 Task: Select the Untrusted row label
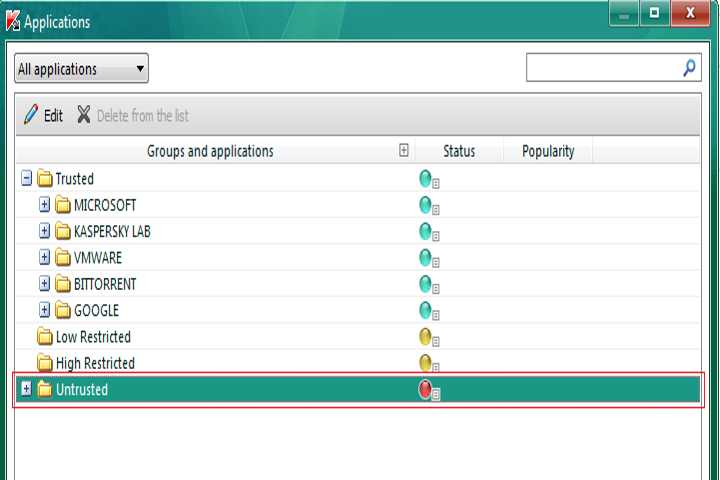pyautogui.click(x=82, y=390)
